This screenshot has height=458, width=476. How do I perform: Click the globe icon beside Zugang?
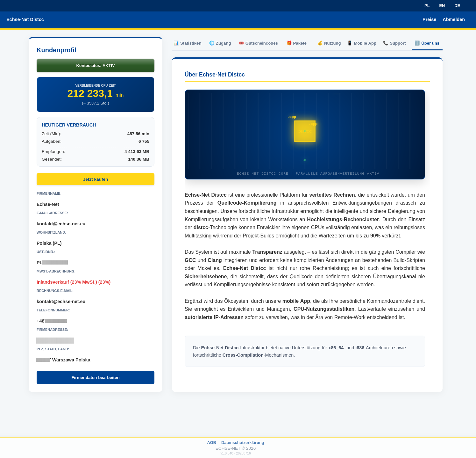coord(212,43)
